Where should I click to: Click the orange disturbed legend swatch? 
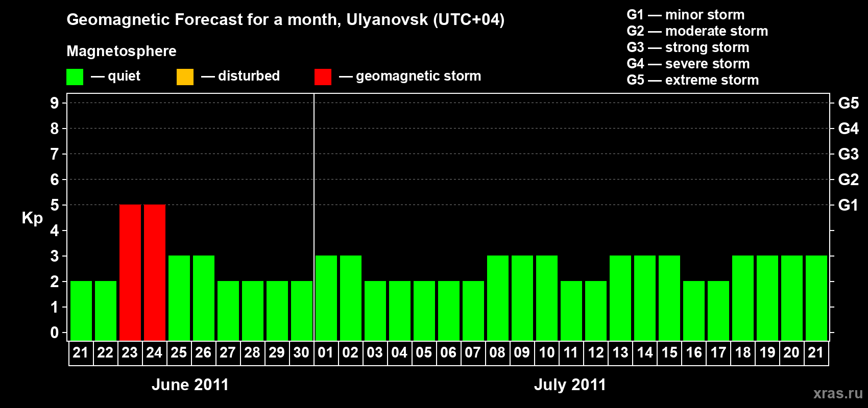pyautogui.click(x=185, y=76)
